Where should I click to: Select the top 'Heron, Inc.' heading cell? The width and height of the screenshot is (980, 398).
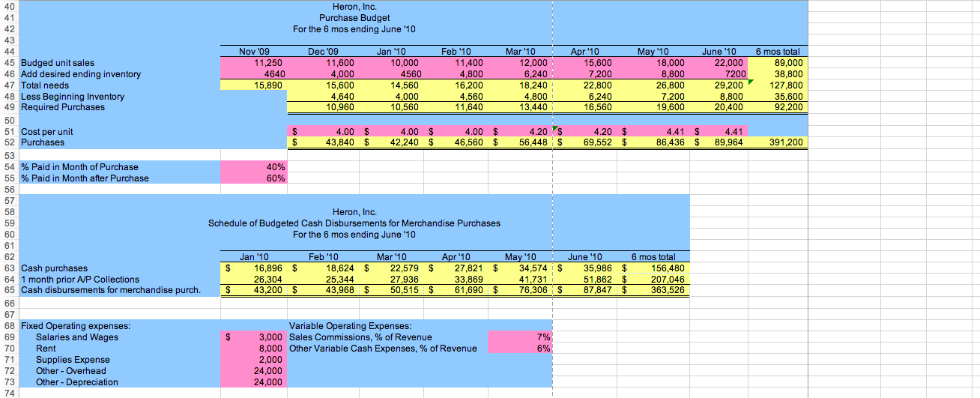pos(354,6)
